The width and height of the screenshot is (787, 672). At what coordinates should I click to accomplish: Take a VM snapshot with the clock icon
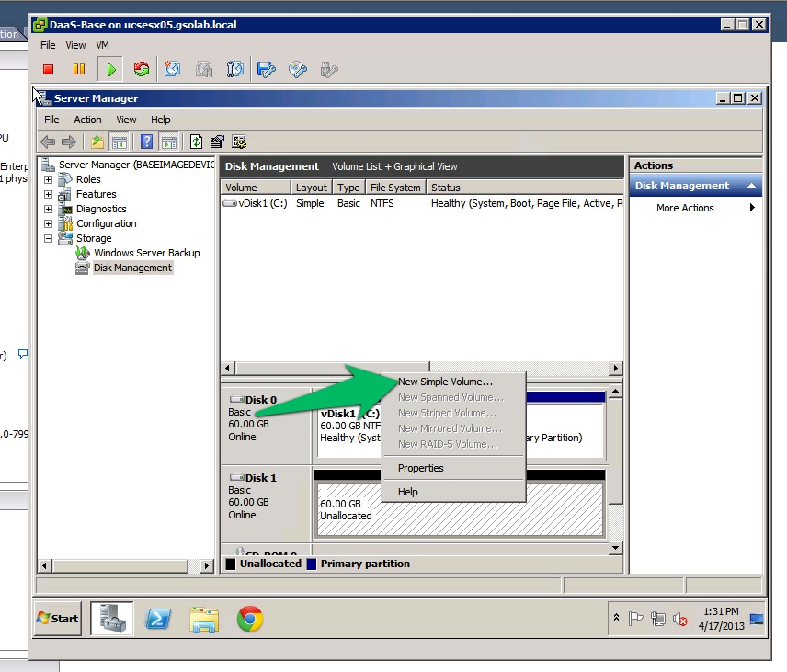[x=172, y=69]
